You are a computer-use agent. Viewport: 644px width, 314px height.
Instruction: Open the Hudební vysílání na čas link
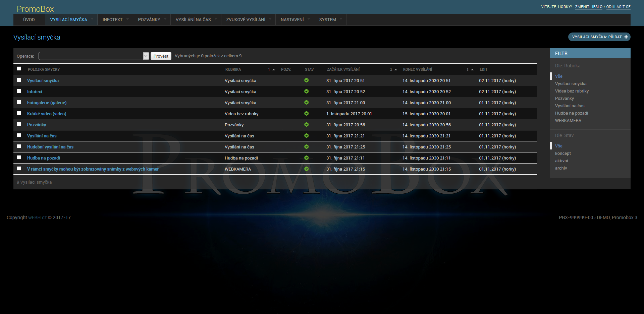[50, 147]
